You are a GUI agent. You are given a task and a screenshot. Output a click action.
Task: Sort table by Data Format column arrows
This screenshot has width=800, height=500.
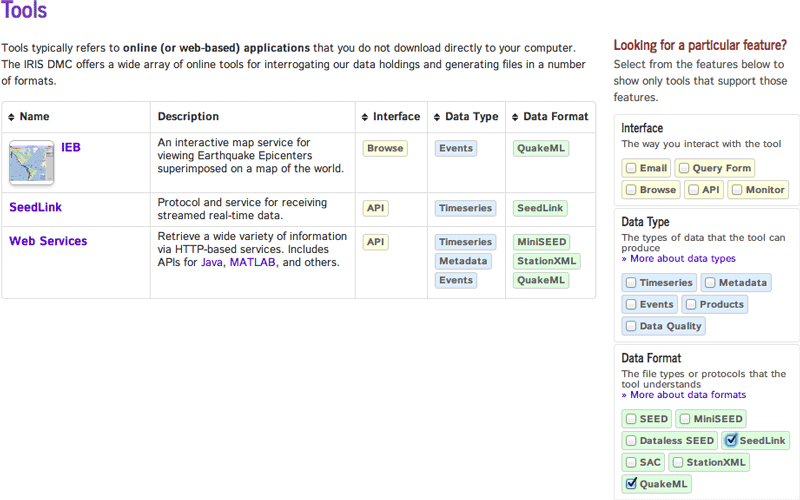515,117
